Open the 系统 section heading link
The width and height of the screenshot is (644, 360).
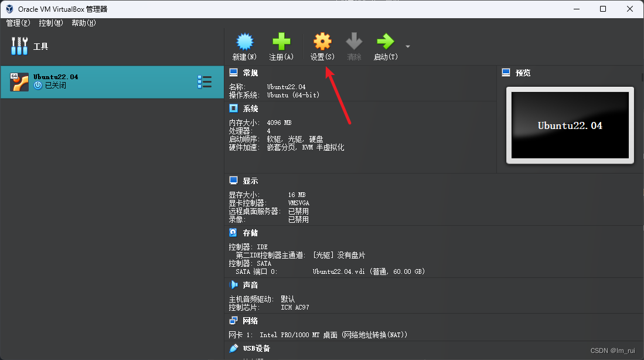click(251, 108)
